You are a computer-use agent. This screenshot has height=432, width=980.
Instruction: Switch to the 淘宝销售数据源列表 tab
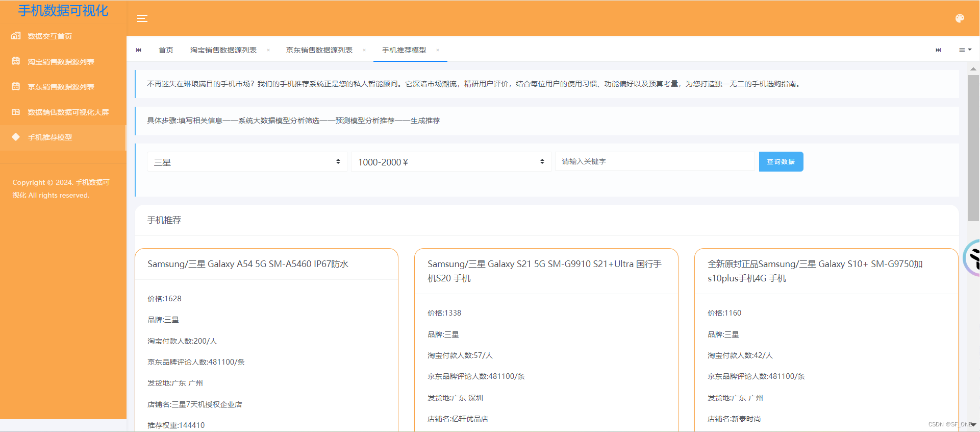coord(223,50)
